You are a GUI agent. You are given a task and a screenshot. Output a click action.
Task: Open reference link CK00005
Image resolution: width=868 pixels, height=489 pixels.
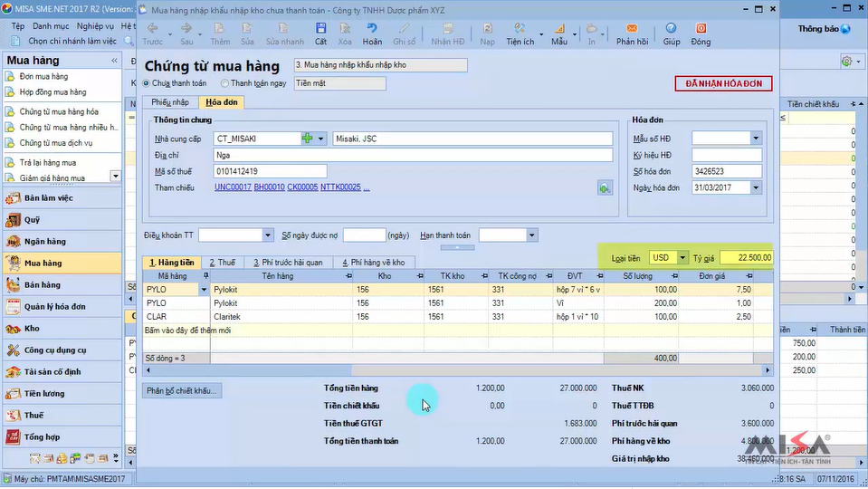click(x=302, y=187)
